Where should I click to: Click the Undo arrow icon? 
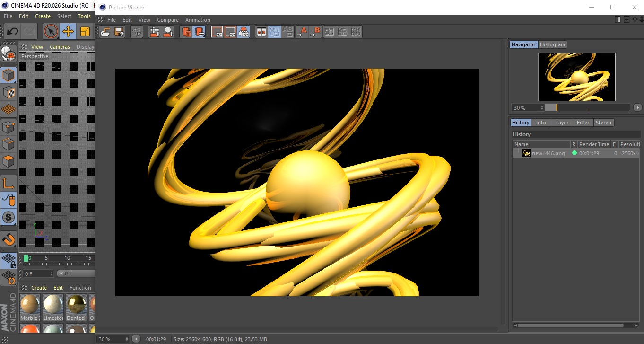pos(12,32)
